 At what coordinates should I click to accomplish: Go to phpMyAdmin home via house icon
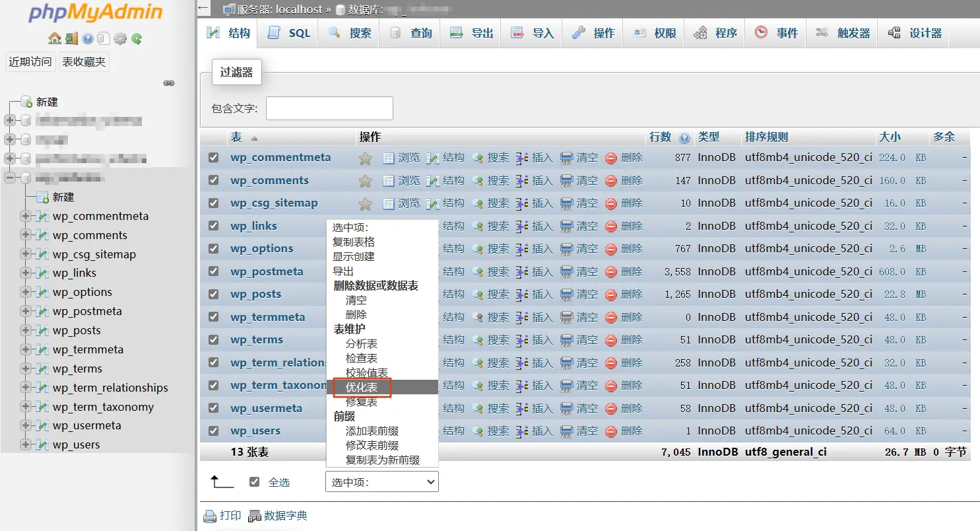point(55,38)
